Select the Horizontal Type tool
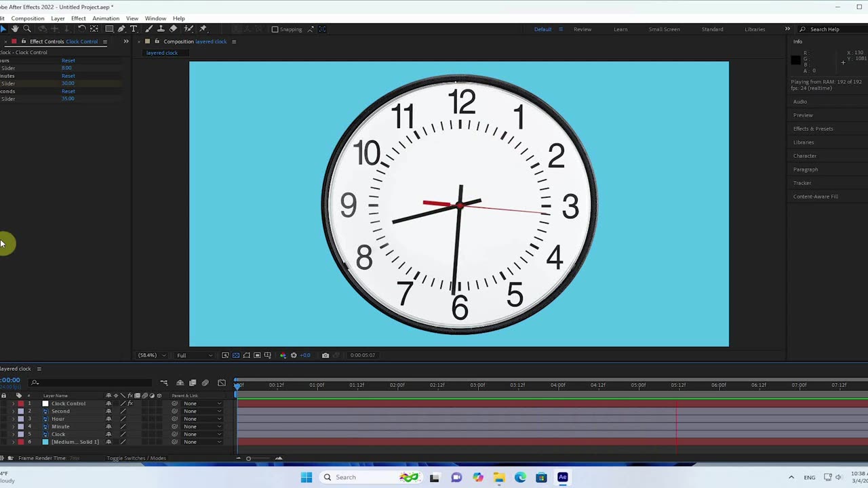This screenshot has width=868, height=488. coord(134,29)
